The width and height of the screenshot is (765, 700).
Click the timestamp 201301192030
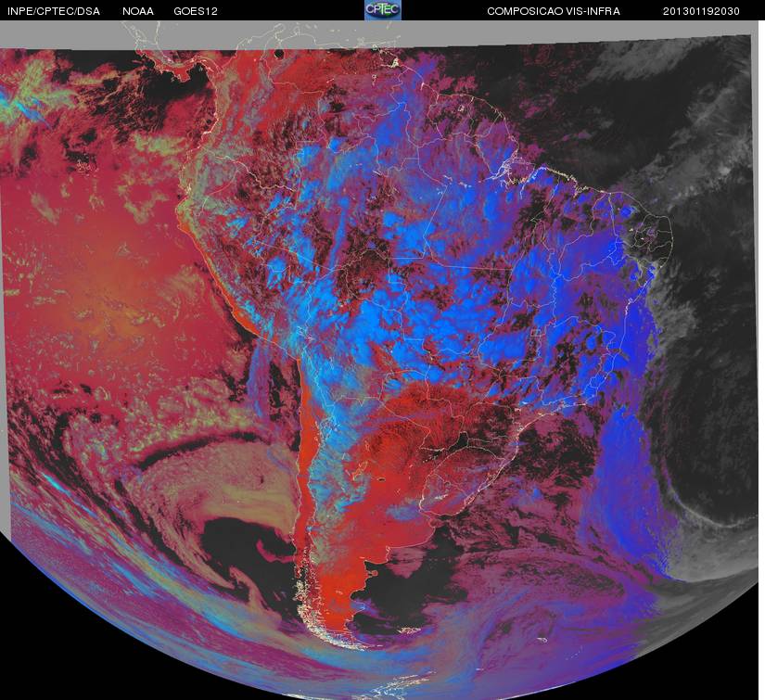coord(701,11)
